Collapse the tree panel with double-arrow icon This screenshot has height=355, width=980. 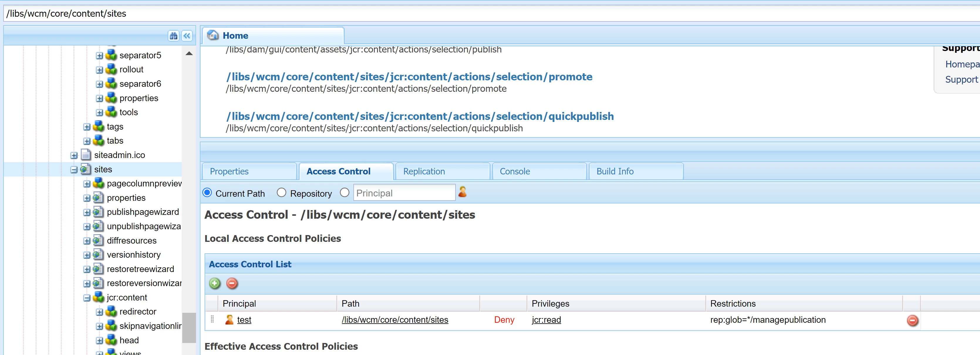coord(187,36)
